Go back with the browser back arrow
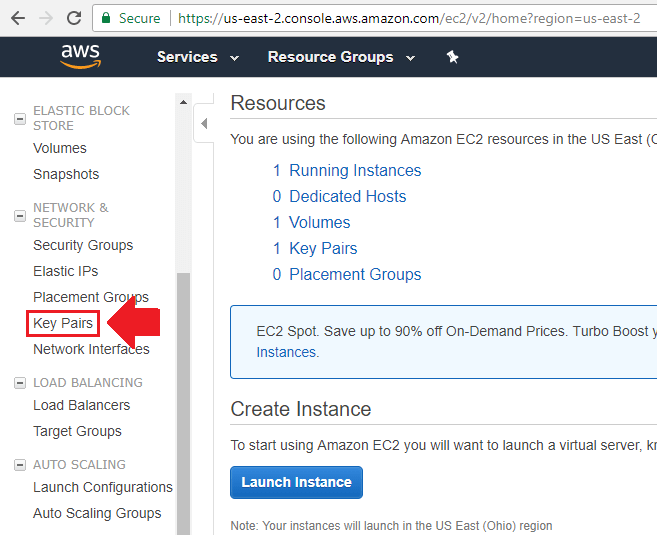The width and height of the screenshot is (657, 535). tap(18, 18)
